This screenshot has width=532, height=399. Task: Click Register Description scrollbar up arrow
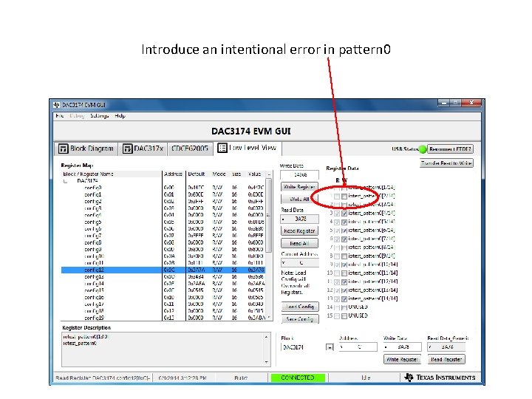click(x=266, y=337)
